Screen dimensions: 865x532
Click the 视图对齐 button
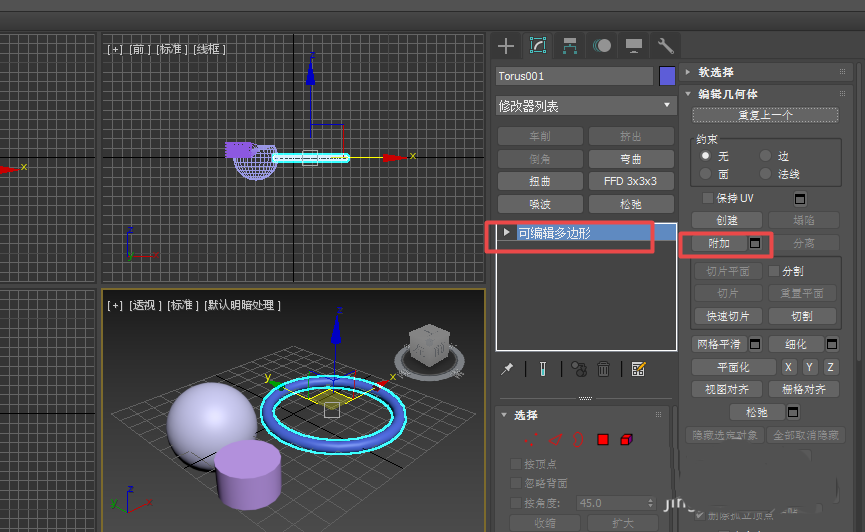coord(727,390)
